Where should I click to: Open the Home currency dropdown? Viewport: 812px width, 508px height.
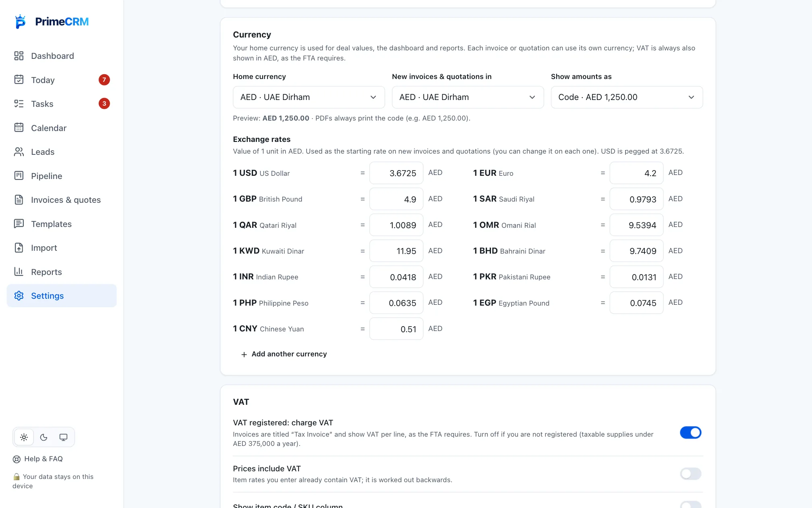[x=309, y=97]
